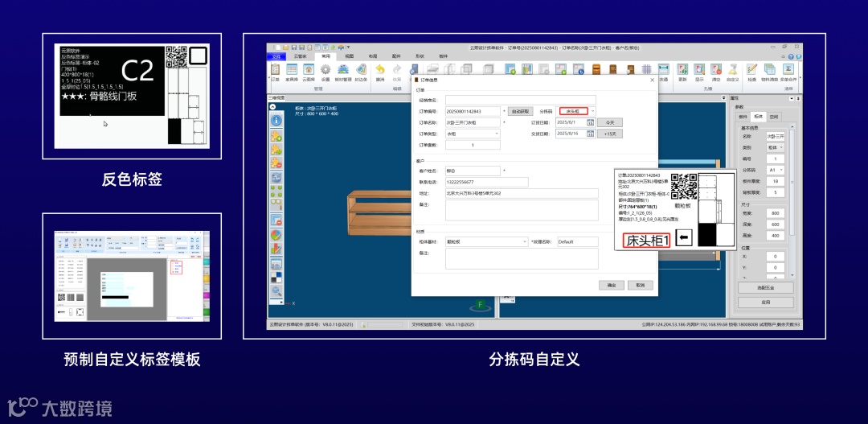
Task: Open 多单合并 multi-order merge
Action: tap(788, 72)
